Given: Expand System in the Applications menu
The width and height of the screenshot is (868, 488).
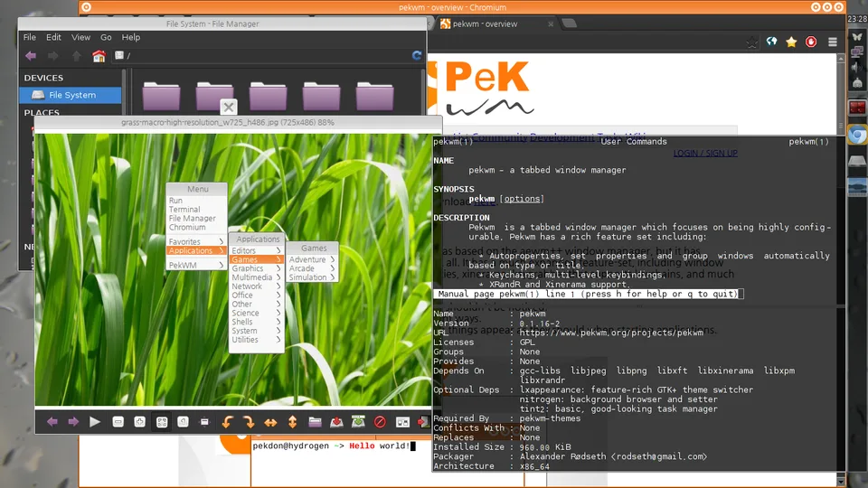Looking at the screenshot, I should [256, 331].
